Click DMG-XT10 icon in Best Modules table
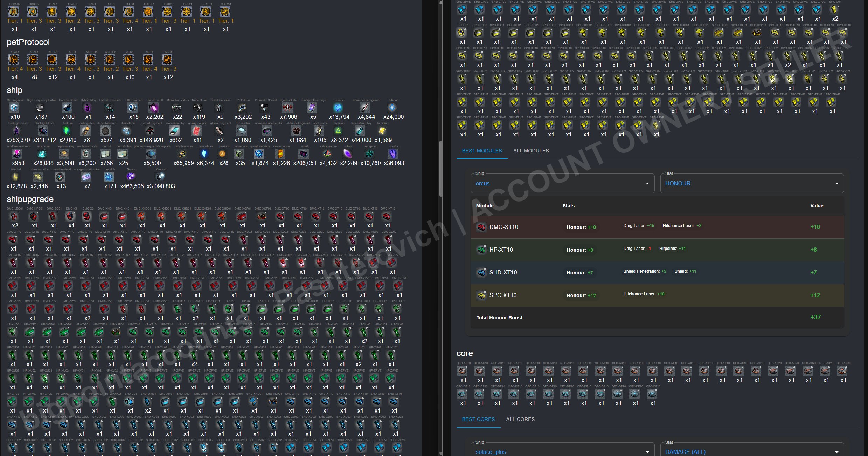Image resolution: width=868 pixels, height=456 pixels. (481, 227)
